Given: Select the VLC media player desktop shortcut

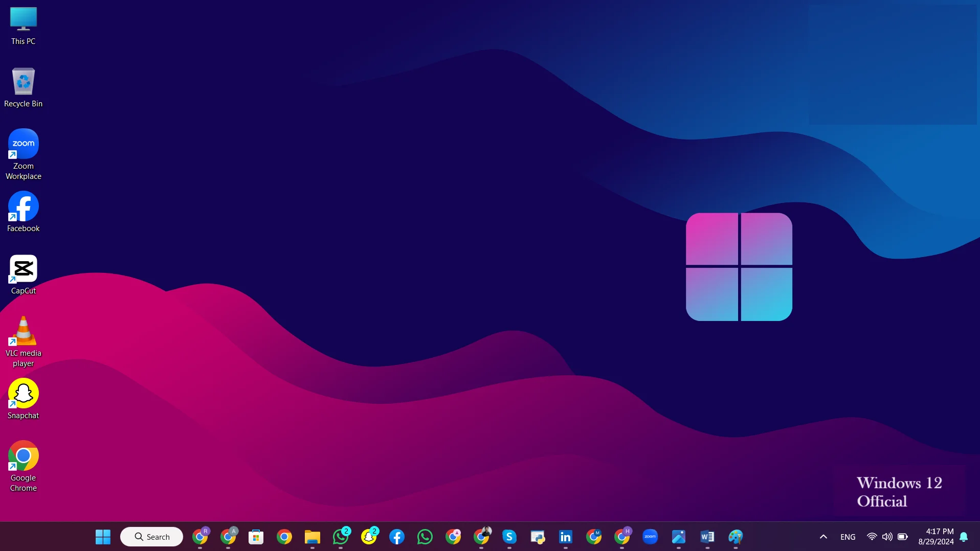Looking at the screenshot, I should (x=24, y=341).
